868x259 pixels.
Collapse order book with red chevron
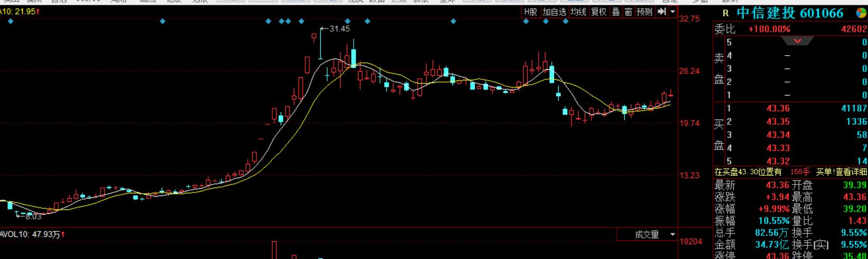coord(798,41)
